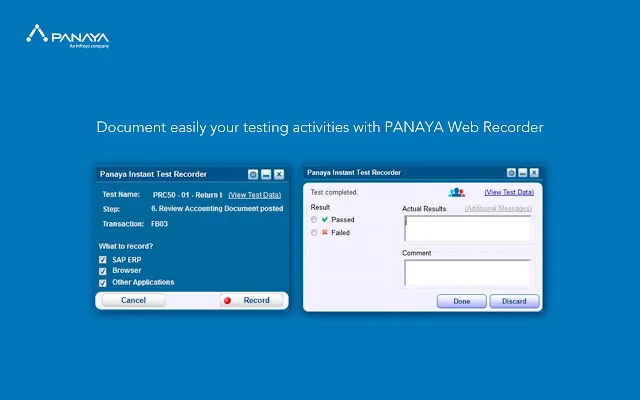Close the Test completed recorder window
This screenshot has height=400, width=640.
[x=534, y=173]
